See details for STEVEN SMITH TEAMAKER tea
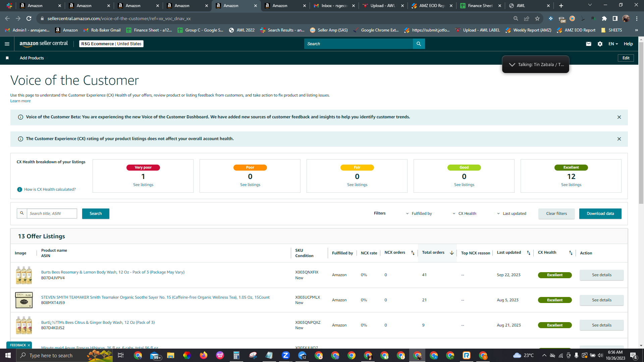 click(x=602, y=300)
